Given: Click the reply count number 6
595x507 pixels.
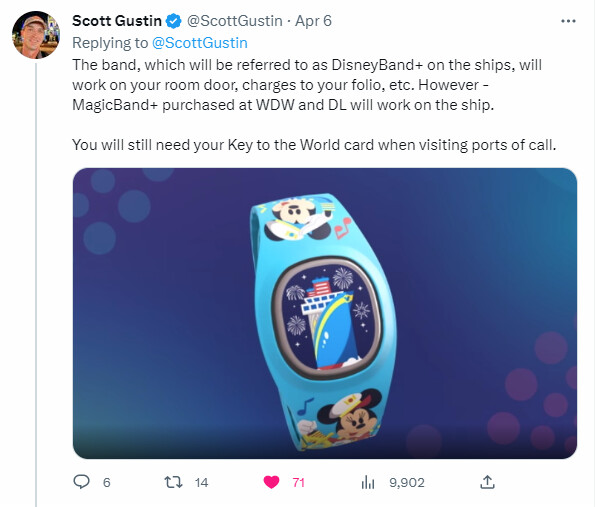Looking at the screenshot, I should (107, 483).
